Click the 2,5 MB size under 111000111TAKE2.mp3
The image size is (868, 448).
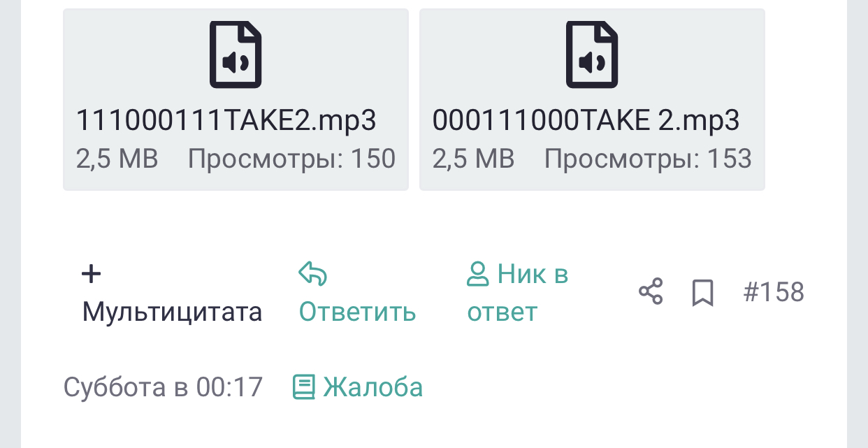click(x=117, y=159)
